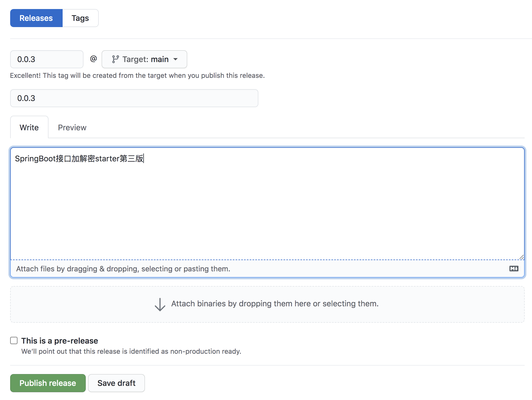This screenshot has width=532, height=400.
Task: Switch to the Tags tab
Action: tap(80, 18)
